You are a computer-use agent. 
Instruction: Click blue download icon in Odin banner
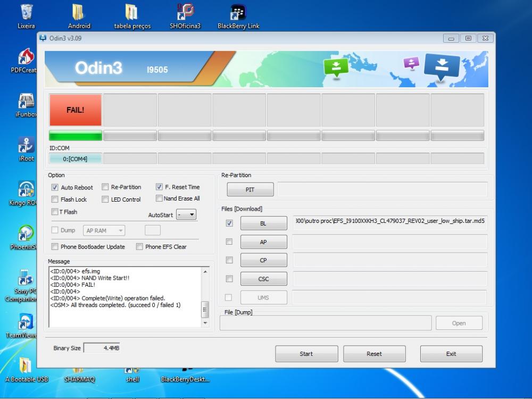pos(442,67)
